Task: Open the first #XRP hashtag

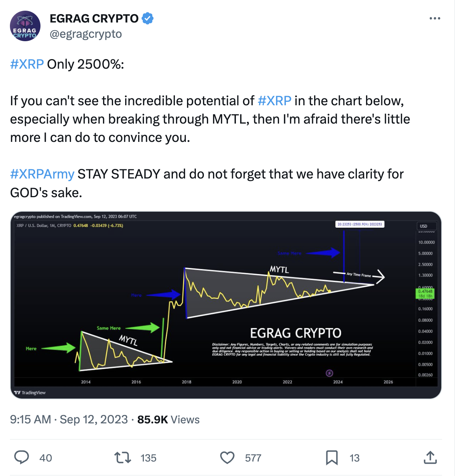Action: click(x=27, y=64)
